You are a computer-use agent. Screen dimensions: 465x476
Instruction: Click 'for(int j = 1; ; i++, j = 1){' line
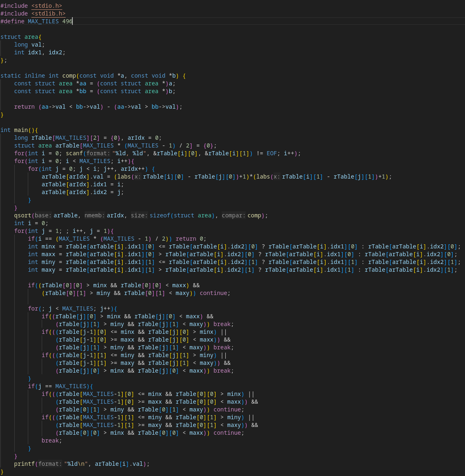[64, 231]
